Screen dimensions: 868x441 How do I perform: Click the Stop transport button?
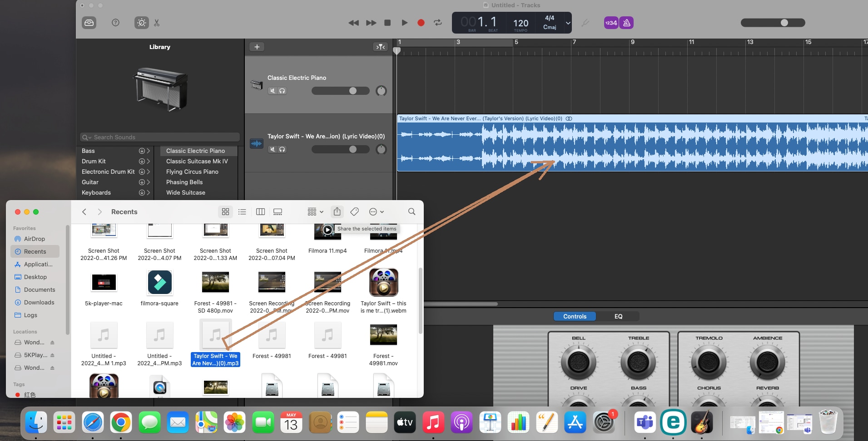[x=387, y=23]
